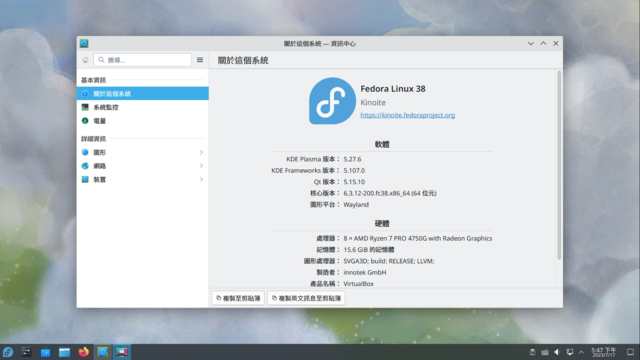640x360 pixels.
Task: Expand hidden system tray icons arrow
Action: click(x=581, y=352)
